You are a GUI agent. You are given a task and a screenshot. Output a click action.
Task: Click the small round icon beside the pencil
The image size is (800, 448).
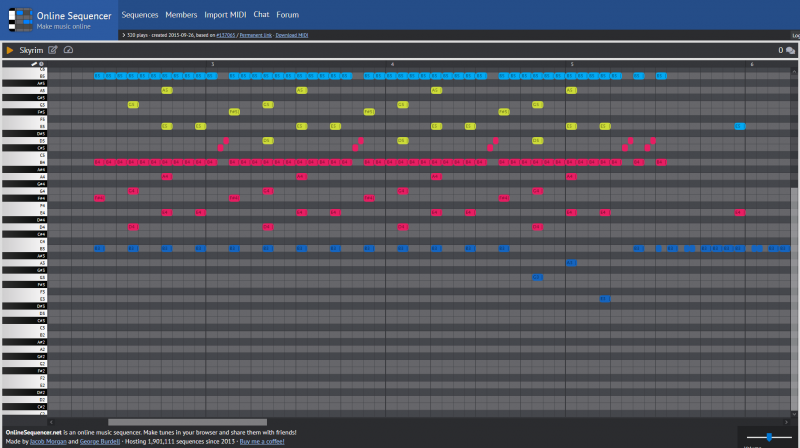coord(41,64)
